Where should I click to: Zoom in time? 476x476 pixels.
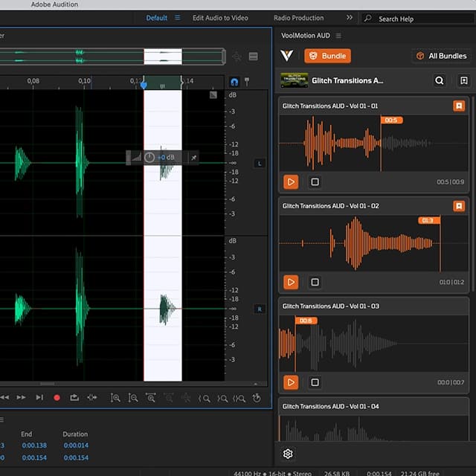click(x=150, y=398)
